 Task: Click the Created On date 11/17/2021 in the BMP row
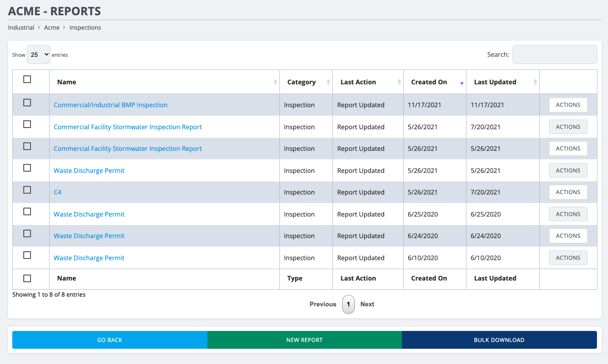[424, 105]
